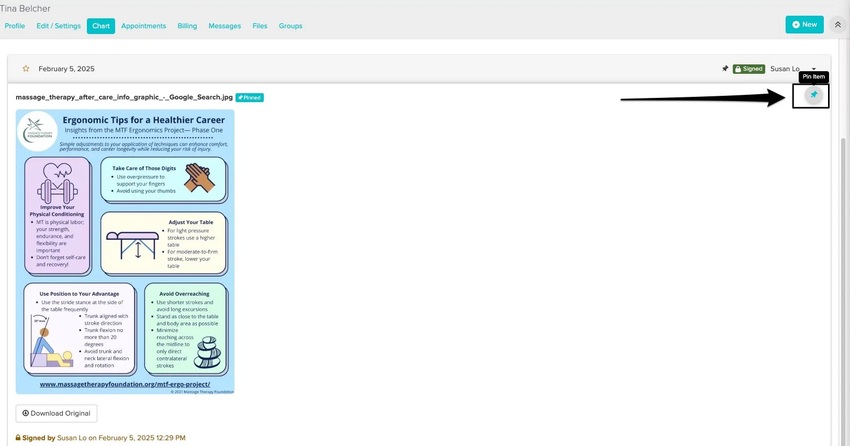Viewport: 850px width, 446px height.
Task: Click Susan Lo in the signed-by line
Action: pos(72,438)
